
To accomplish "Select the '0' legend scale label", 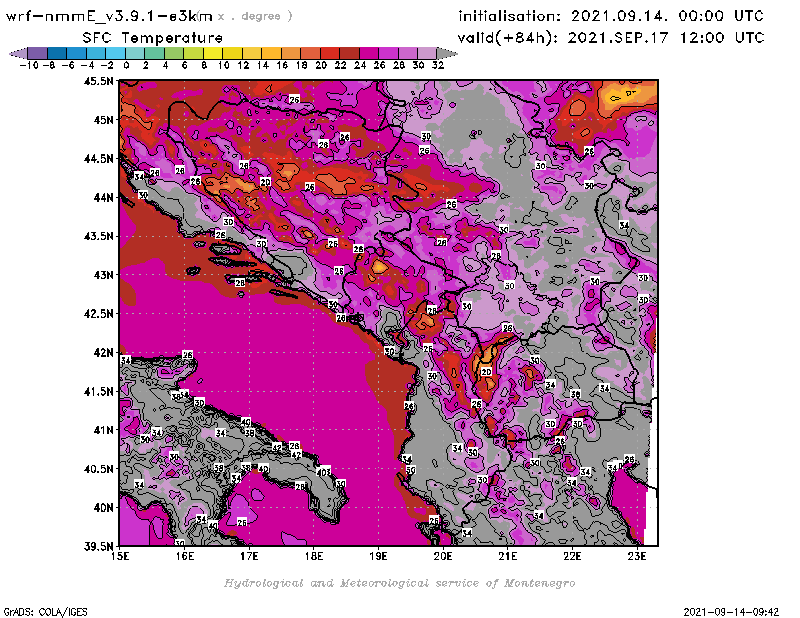I will click(126, 65).
